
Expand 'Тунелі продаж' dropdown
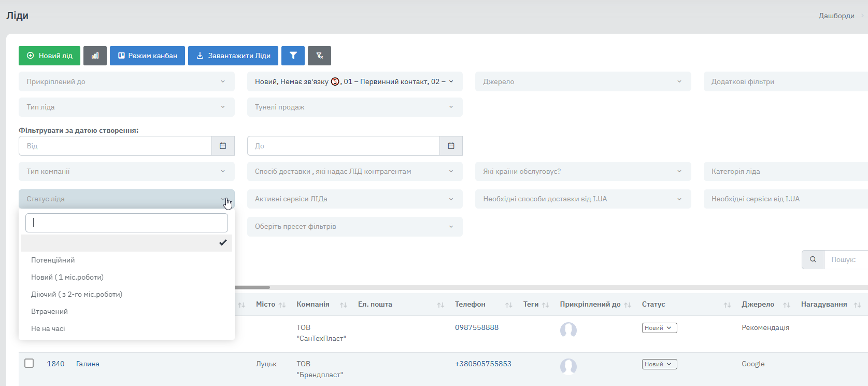[x=355, y=107]
